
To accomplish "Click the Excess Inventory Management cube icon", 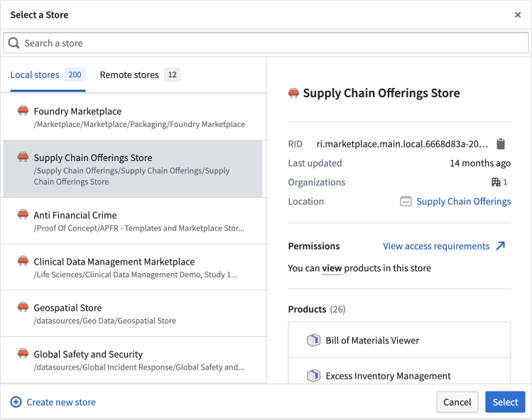I will point(313,375).
